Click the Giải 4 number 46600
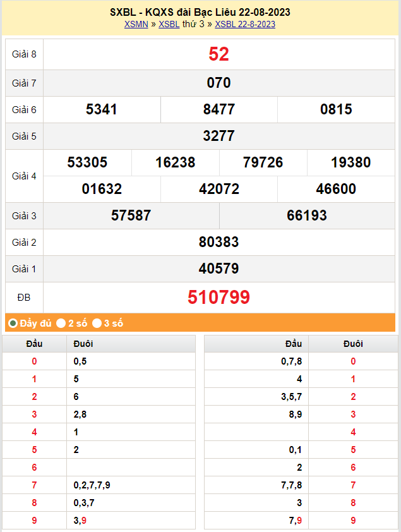The height and width of the screenshot is (532, 401). click(x=336, y=189)
